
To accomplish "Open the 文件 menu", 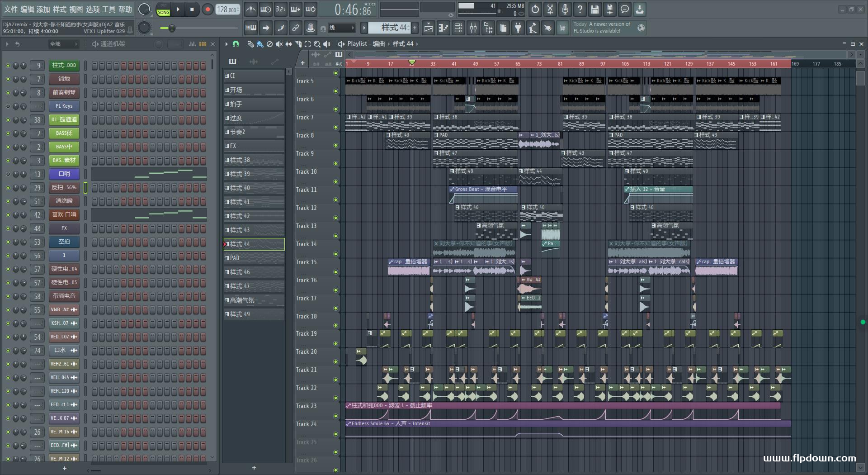I will (10, 9).
